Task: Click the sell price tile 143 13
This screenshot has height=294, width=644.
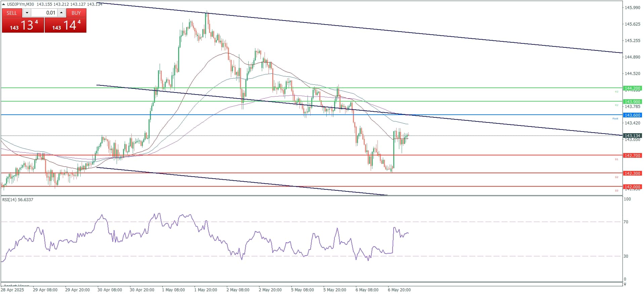Action: tap(23, 25)
